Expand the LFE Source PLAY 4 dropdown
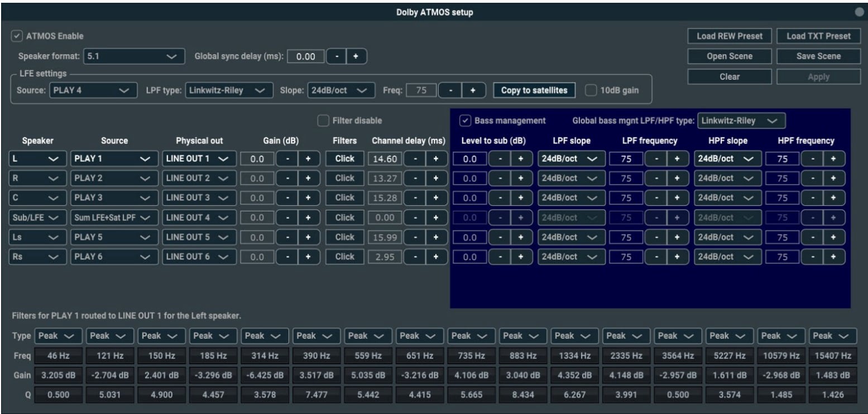868x414 pixels. pyautogui.click(x=93, y=90)
